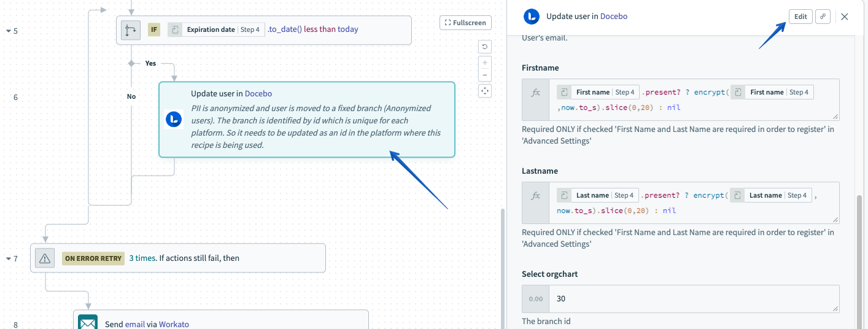Viewport: 868px width, 329px height.
Task: Click inside the Firstname formula field
Action: pos(694,99)
